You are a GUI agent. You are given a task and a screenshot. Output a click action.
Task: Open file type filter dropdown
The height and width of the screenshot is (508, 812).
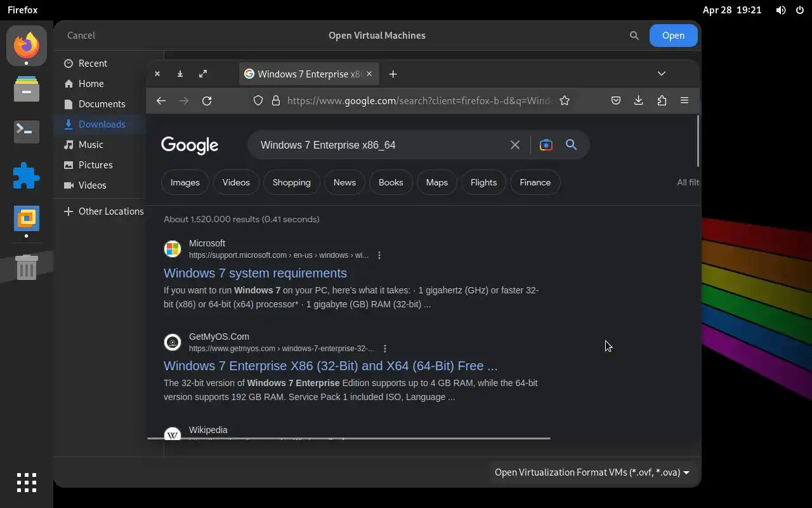(592, 472)
